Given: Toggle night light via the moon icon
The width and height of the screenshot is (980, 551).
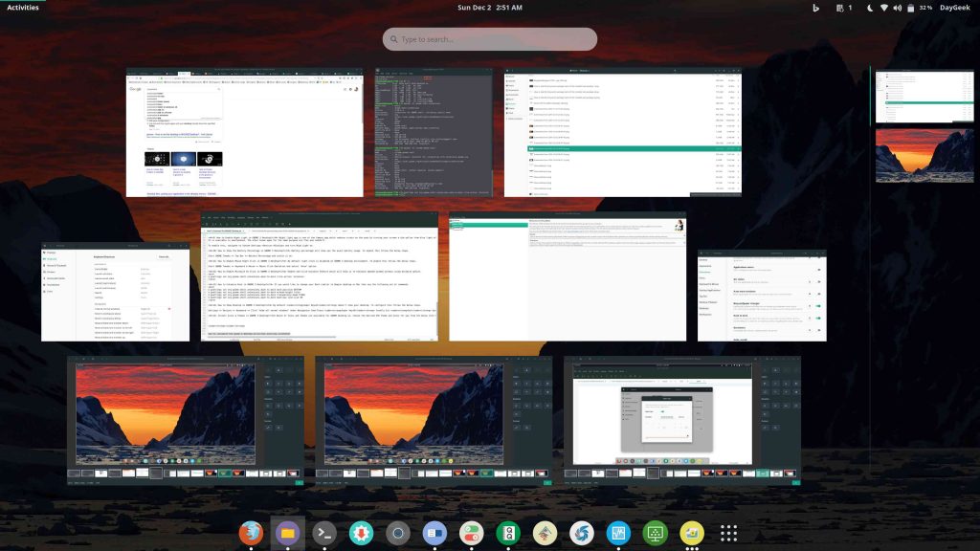Looking at the screenshot, I should [871, 8].
